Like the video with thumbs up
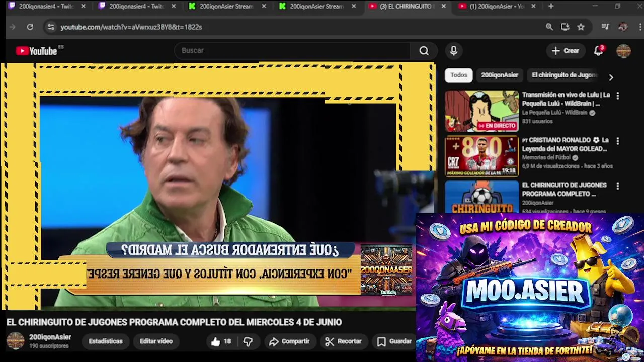The image size is (644, 362). click(x=221, y=341)
